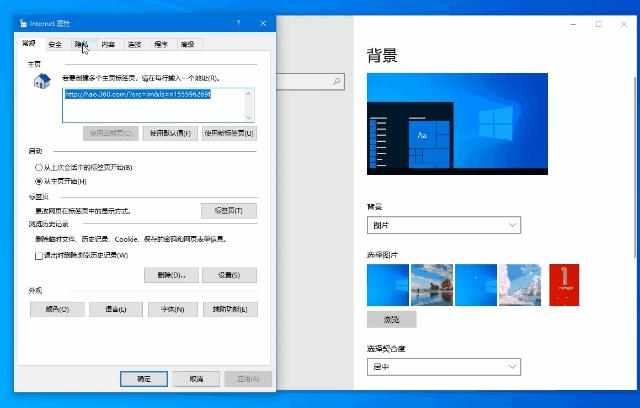
Task: Minimize the Settings 背景 window
Action: [573, 24]
